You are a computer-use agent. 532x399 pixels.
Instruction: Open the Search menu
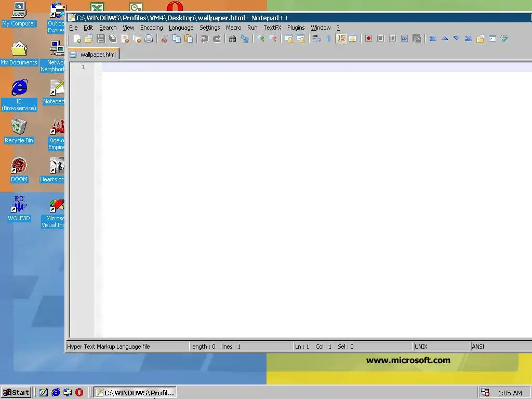108,28
